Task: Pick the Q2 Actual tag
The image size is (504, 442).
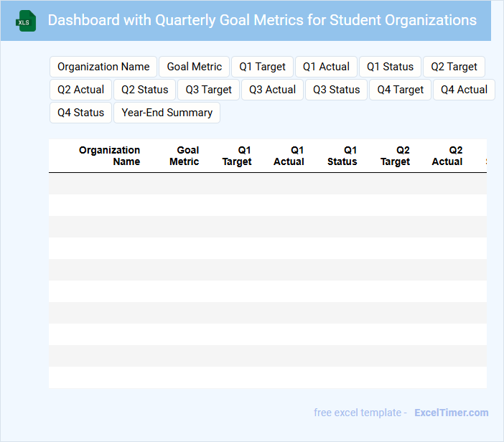Action: coord(80,90)
